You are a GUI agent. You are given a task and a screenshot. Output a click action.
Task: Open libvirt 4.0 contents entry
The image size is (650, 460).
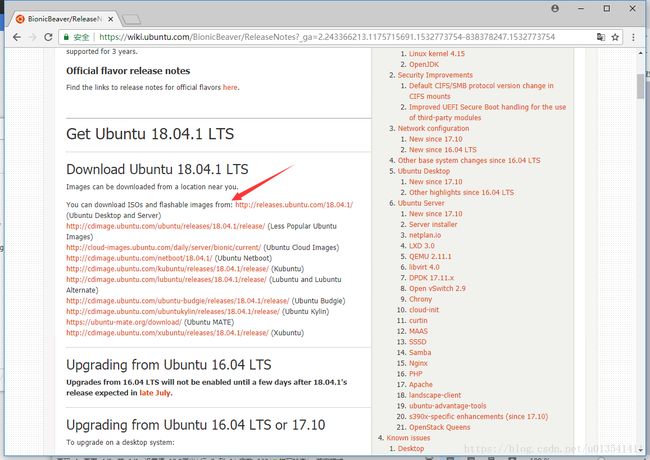(424, 267)
